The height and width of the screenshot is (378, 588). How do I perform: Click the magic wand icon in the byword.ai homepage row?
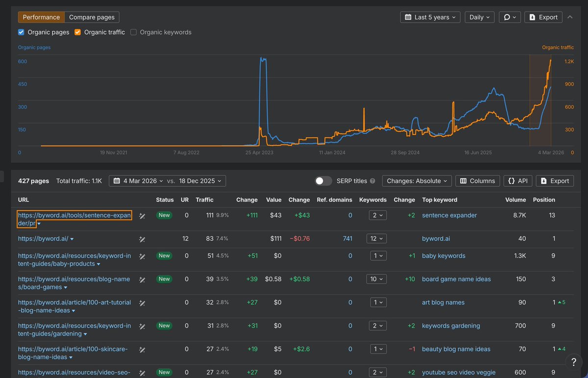click(x=142, y=239)
